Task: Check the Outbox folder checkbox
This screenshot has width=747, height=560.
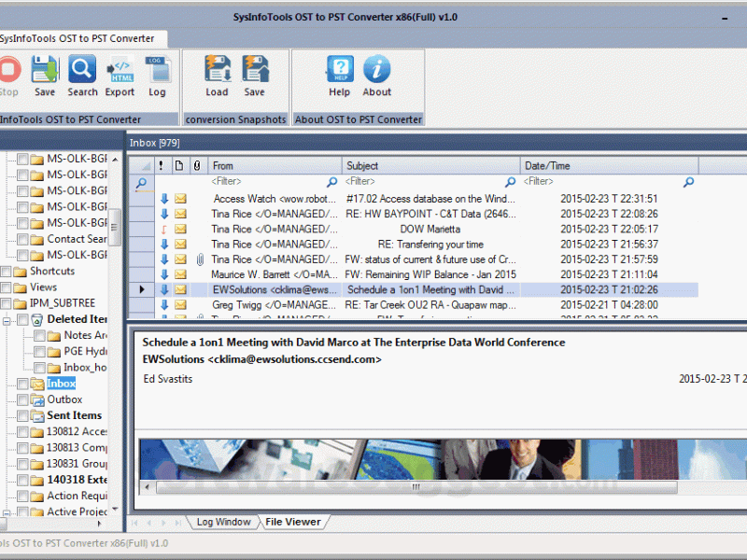Action: pyautogui.click(x=22, y=400)
